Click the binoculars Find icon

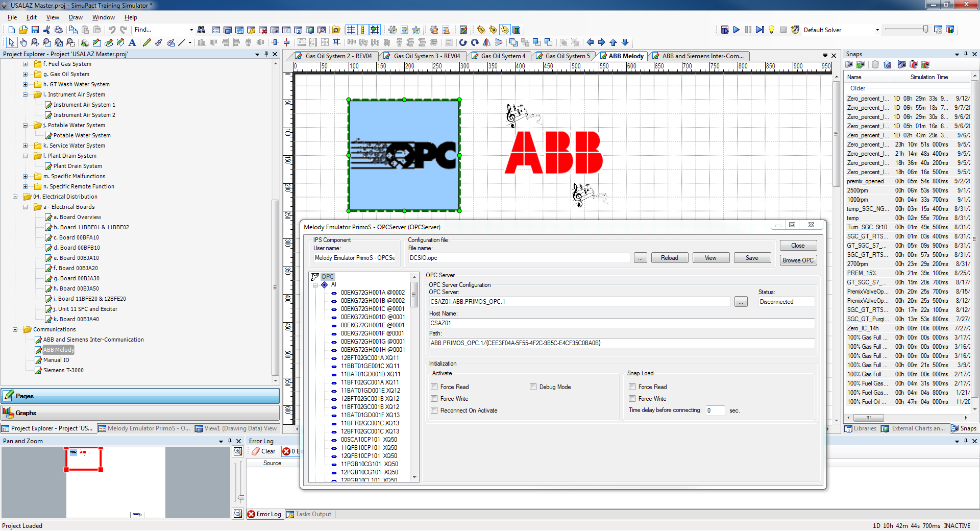(x=201, y=30)
